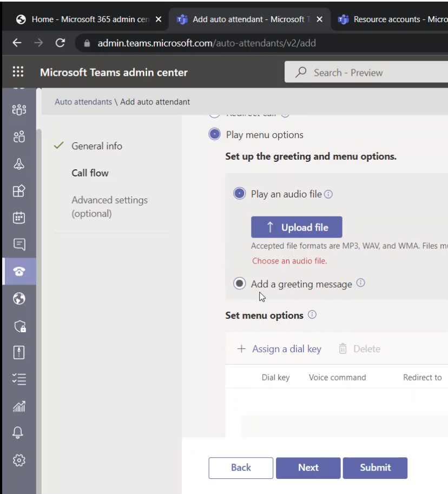This screenshot has height=494, width=448.
Task: Switch to the Resource accounts browser tab
Action: click(x=392, y=19)
